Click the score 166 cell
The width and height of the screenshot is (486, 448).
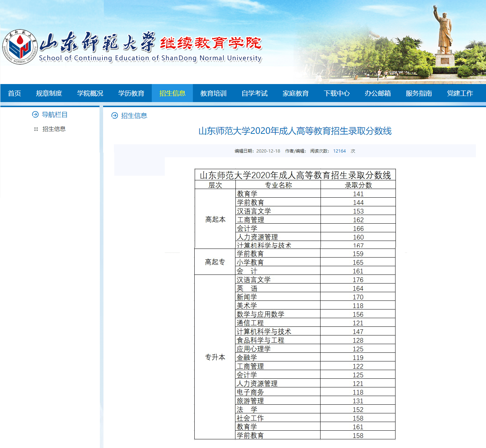coord(358,229)
